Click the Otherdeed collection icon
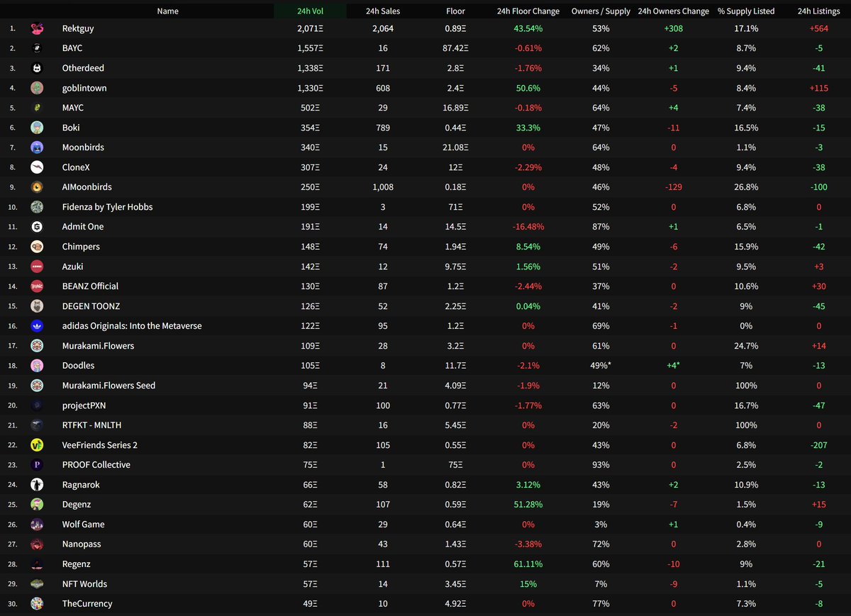Viewport: 851px width, 616px height. [x=37, y=68]
